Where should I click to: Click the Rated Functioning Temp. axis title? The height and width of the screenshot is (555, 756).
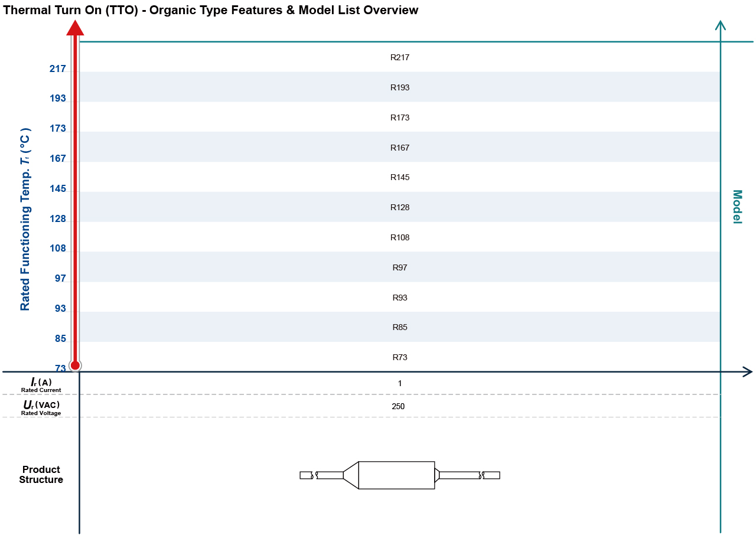[25, 219]
